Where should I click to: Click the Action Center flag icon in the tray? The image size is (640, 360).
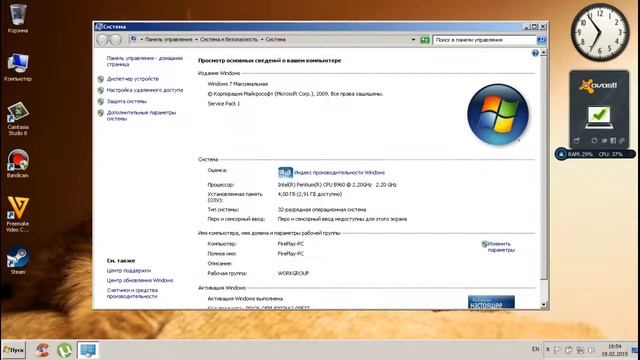tap(558, 350)
